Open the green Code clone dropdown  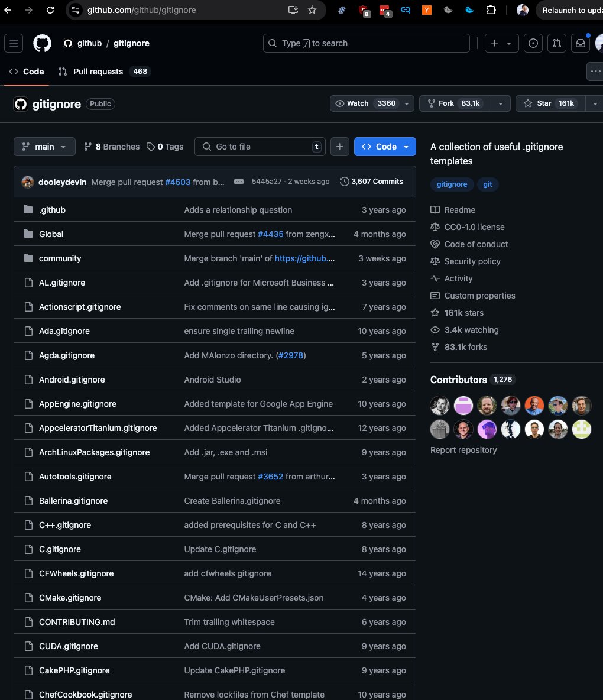pos(385,147)
